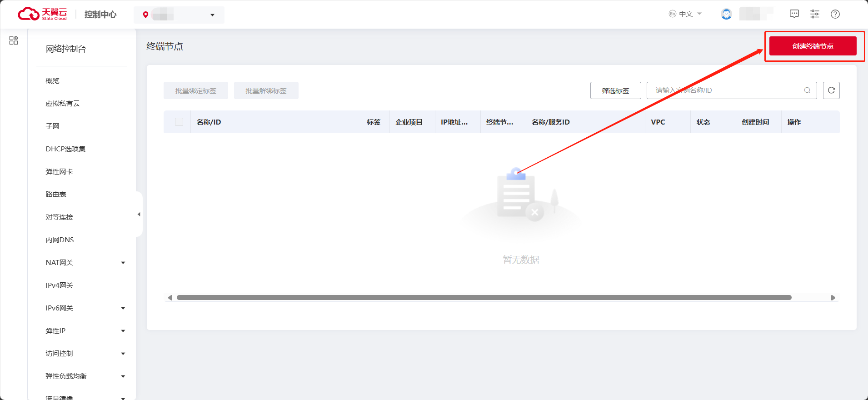
Task: Click the search magnifier icon
Action: (807, 90)
